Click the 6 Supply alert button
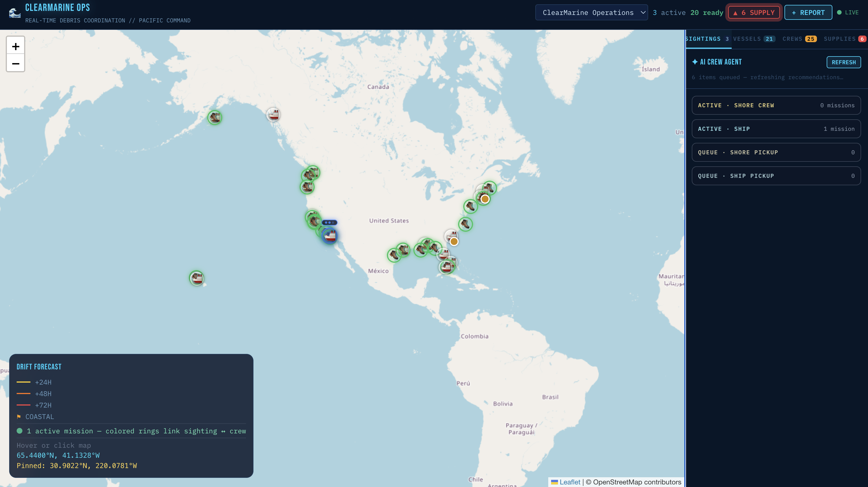This screenshot has width=868, height=487. (x=754, y=12)
